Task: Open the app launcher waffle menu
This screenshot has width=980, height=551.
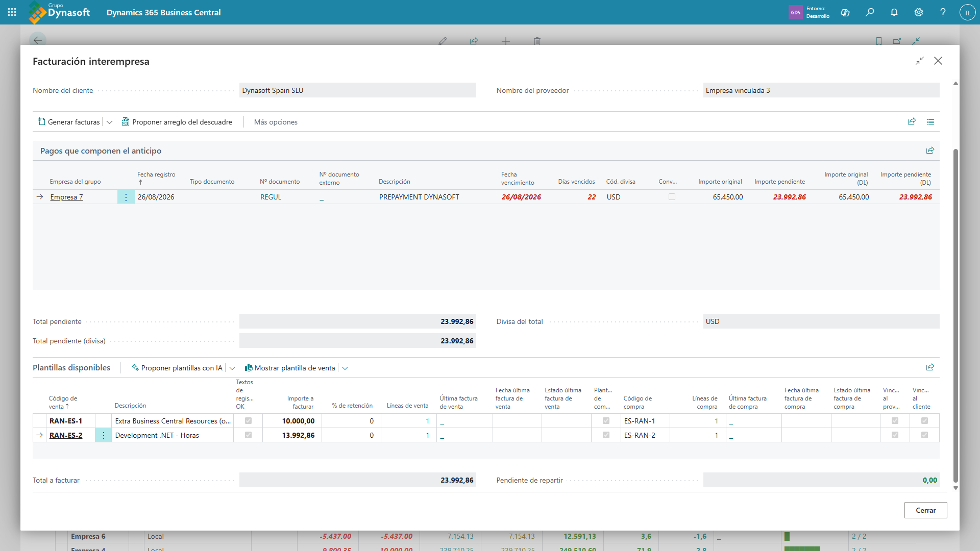Action: [12, 12]
